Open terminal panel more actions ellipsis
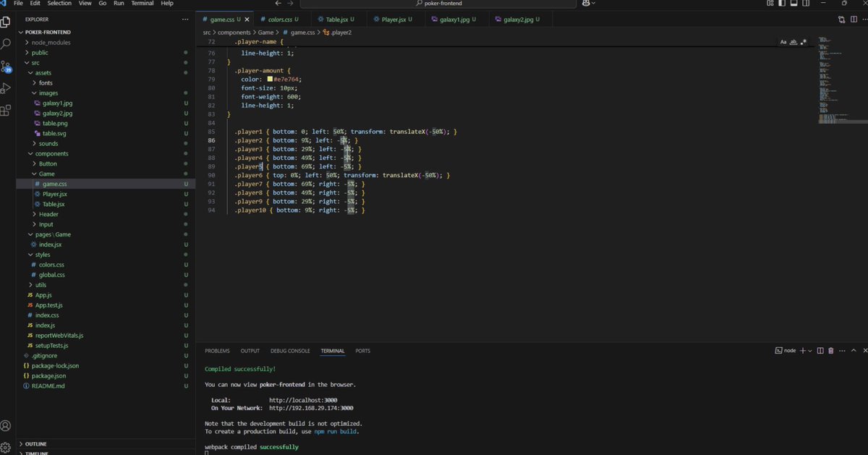Screen dimensions: 868x455 841,350
